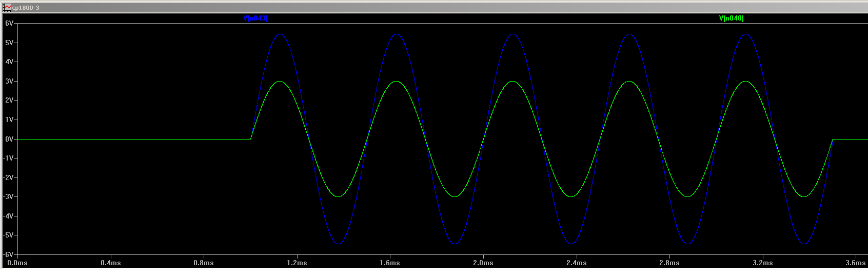Click the 2.0ms time axis label
Image resolution: width=868 pixels, height=277 pixels.
(x=483, y=263)
